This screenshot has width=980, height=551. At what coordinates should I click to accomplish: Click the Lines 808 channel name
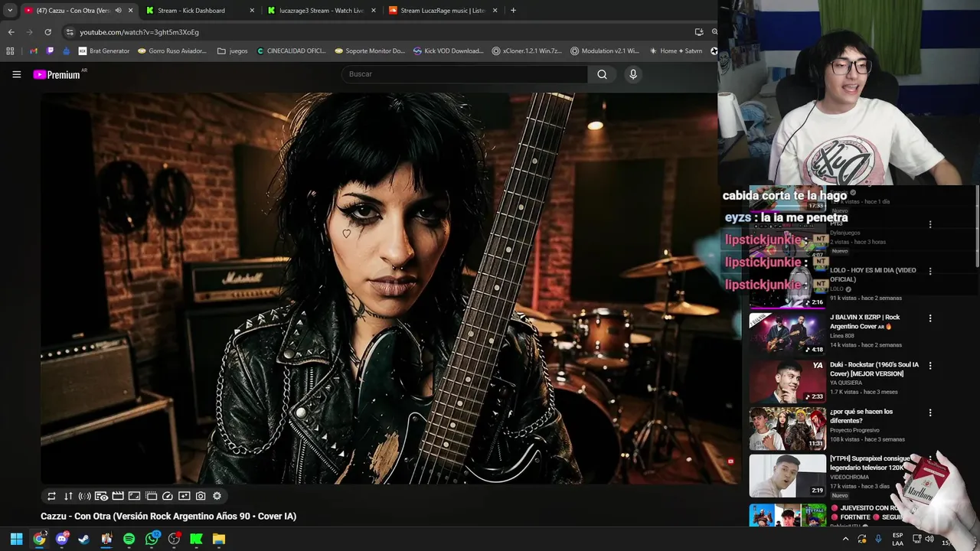(x=842, y=336)
